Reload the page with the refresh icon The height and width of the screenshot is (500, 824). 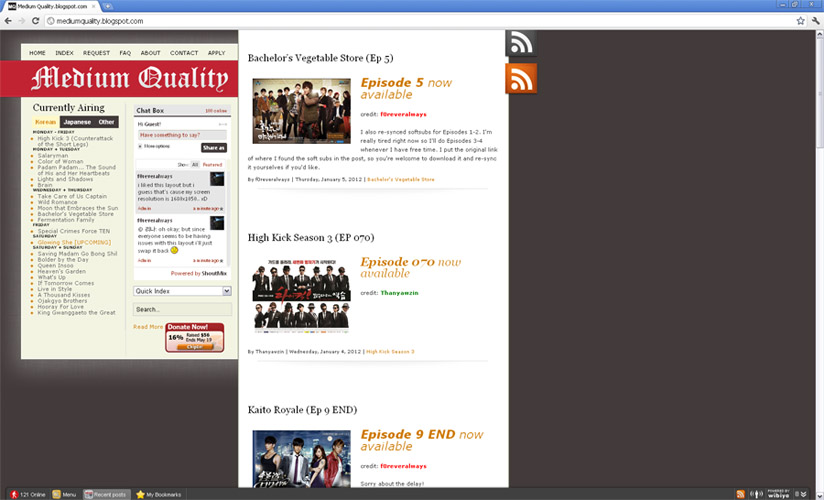[35, 21]
